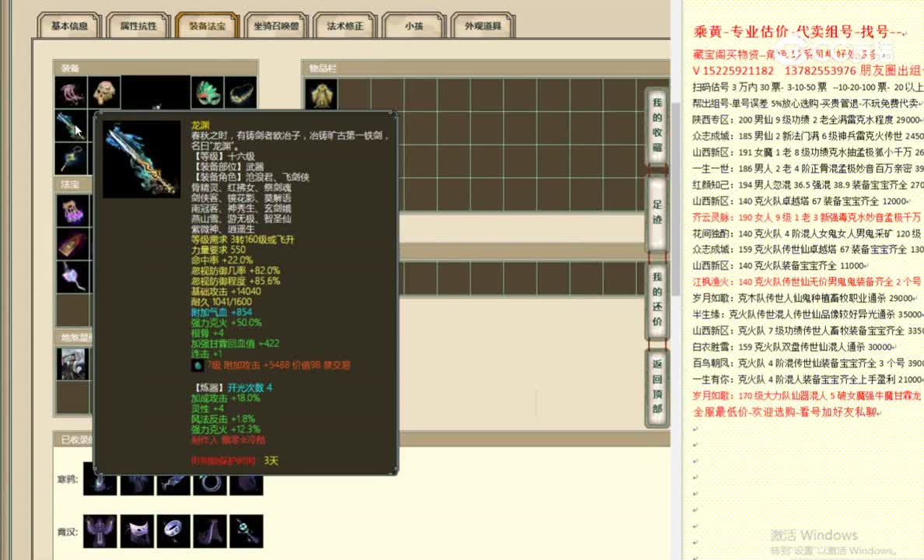This screenshot has width=924, height=560.
Task: Switch to the 属性抗性 tab
Action: click(138, 26)
